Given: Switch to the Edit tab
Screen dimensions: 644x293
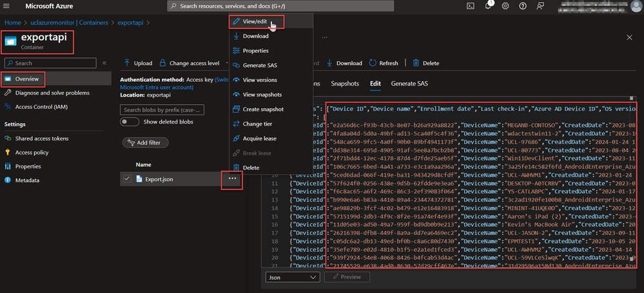Looking at the screenshot, I should point(375,84).
